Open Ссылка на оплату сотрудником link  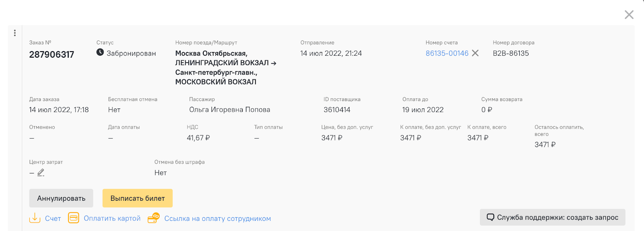(x=217, y=219)
